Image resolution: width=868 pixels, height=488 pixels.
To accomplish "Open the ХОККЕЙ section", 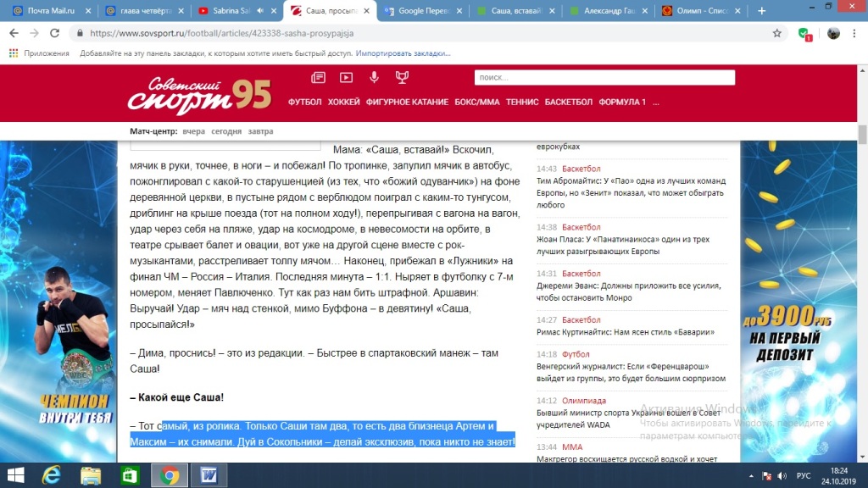I will [344, 102].
